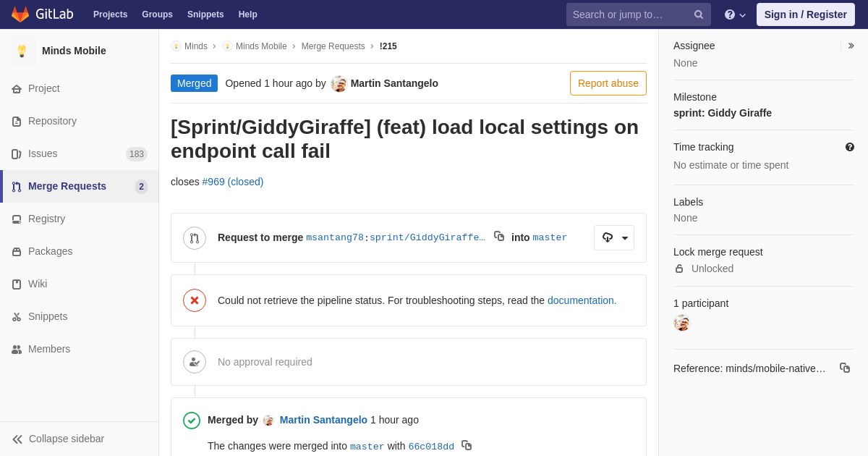Open the Groups menu
The width and height of the screenshot is (868, 456).
[157, 14]
